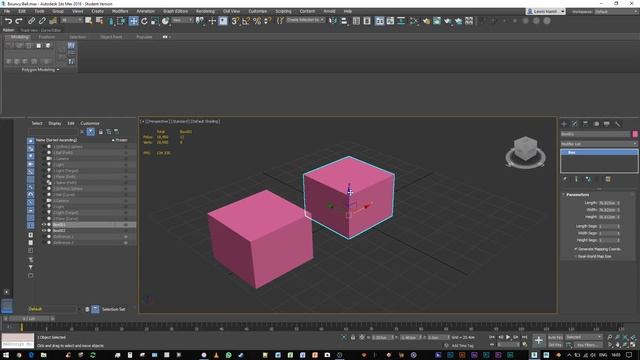
Task: Select the Unlink Selection tool
Action: point(42,21)
